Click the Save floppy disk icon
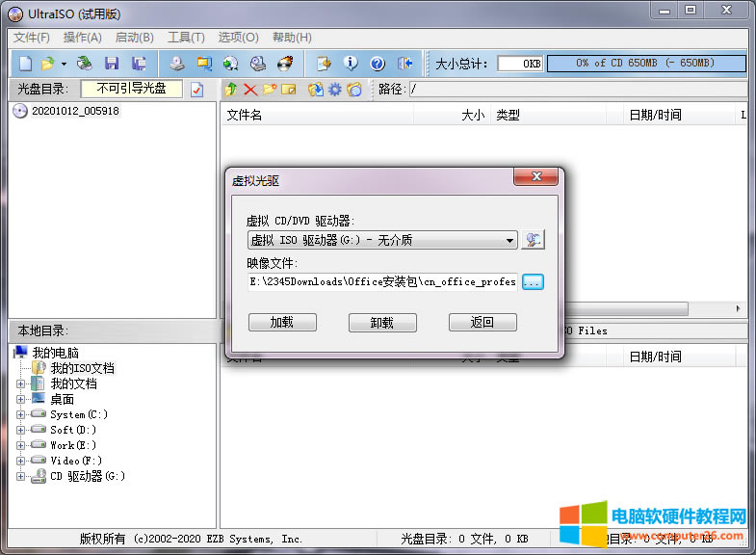The height and width of the screenshot is (555, 756). click(x=112, y=64)
